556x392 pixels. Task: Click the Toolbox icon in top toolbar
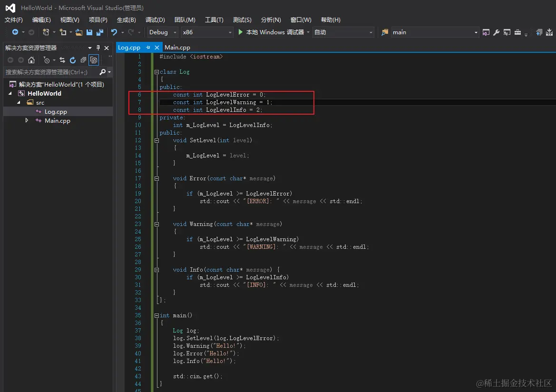coord(517,32)
